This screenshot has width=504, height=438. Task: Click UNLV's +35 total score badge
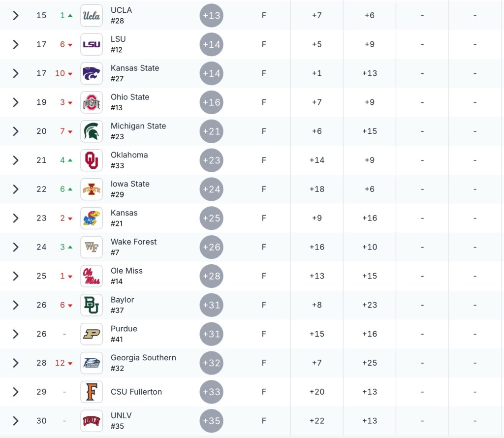coord(212,421)
